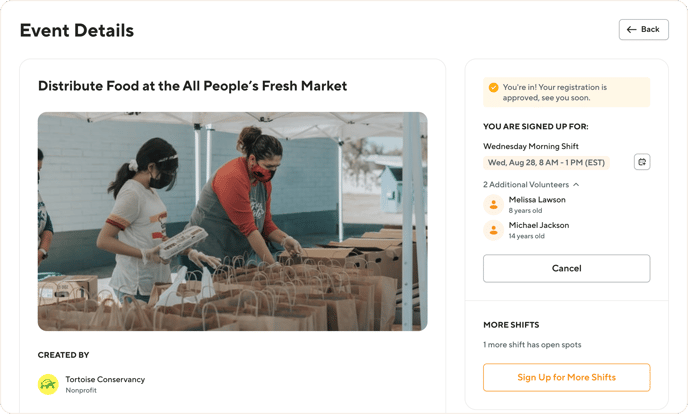Click the registration approved banner
The width and height of the screenshot is (688, 414).
(x=566, y=93)
